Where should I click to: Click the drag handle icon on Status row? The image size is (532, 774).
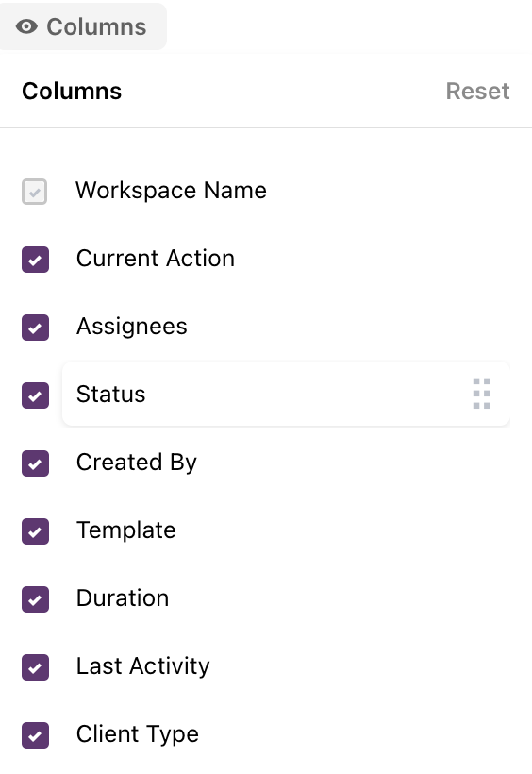point(482,394)
